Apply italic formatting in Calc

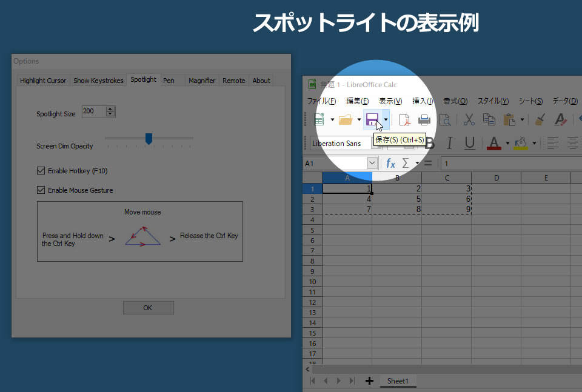coord(449,143)
